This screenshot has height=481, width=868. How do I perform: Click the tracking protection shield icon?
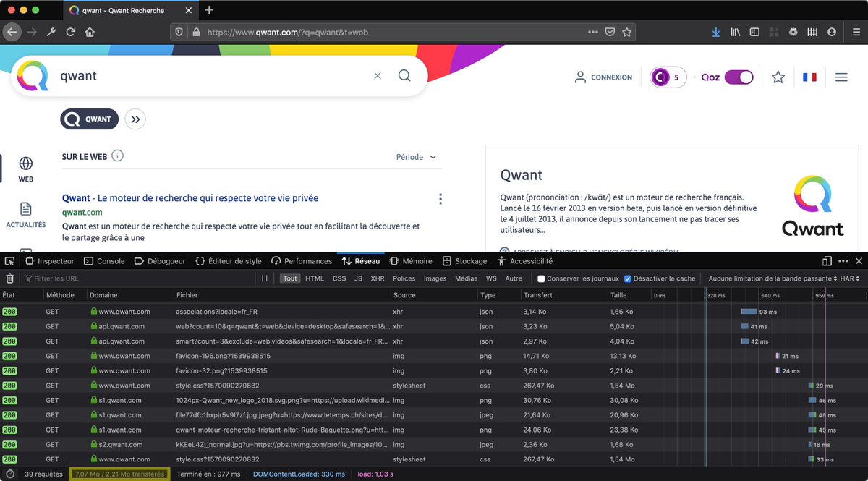[x=179, y=32]
